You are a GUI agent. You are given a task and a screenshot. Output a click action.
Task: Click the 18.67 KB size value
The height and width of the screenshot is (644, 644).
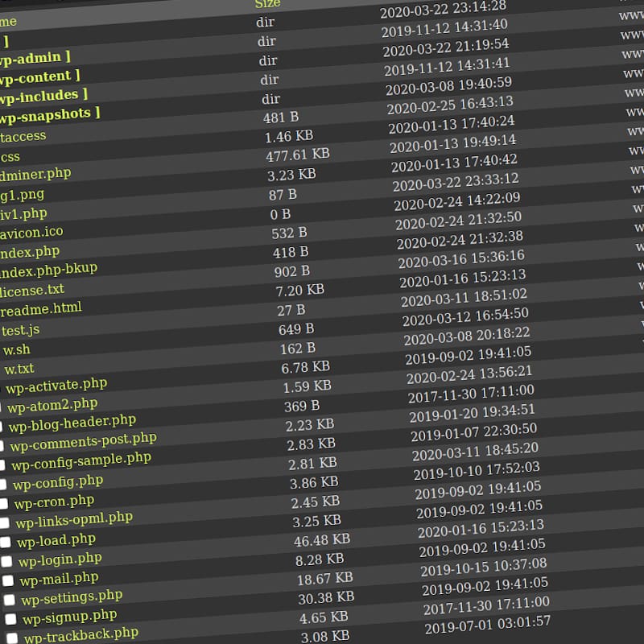coord(325,579)
